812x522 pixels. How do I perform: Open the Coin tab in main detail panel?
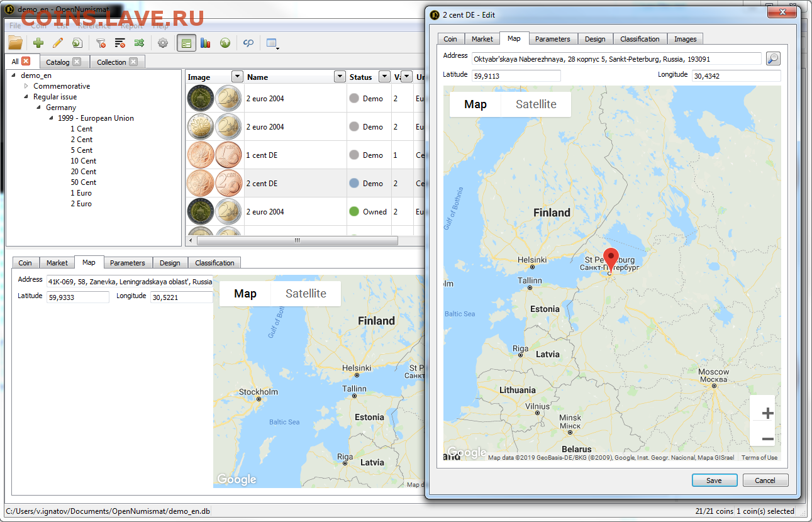(25, 263)
